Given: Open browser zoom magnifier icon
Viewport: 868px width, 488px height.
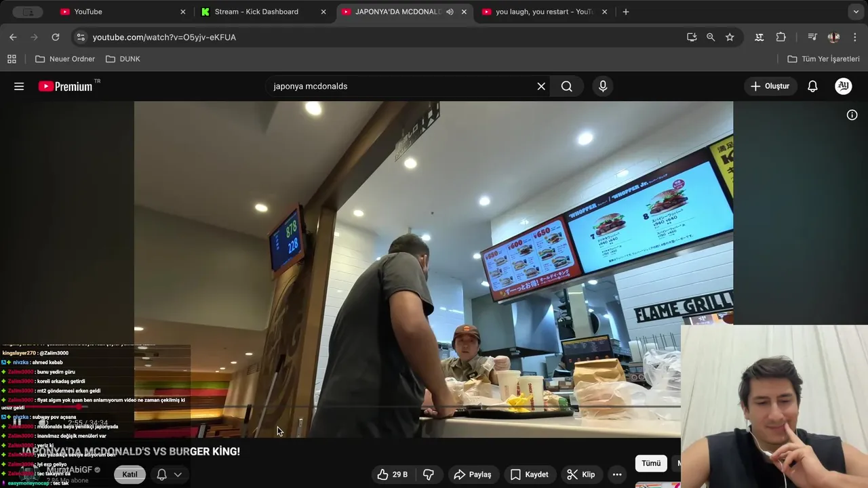Looking at the screenshot, I should tap(711, 37).
